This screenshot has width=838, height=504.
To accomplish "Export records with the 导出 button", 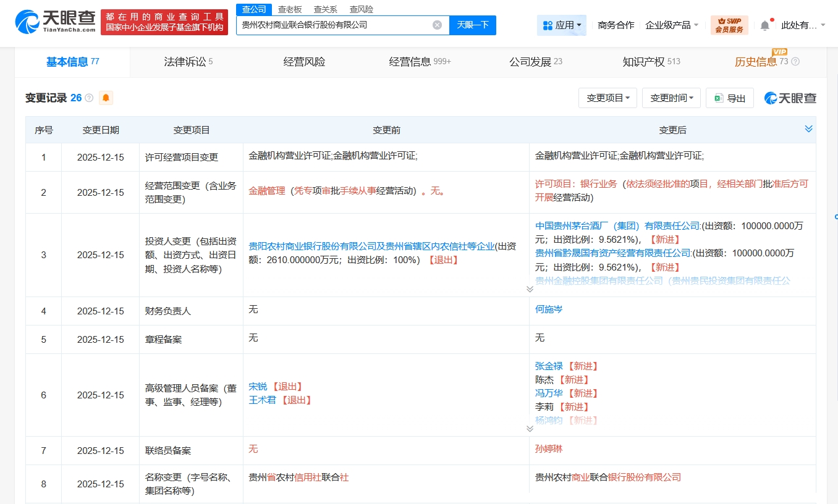I will pyautogui.click(x=730, y=98).
